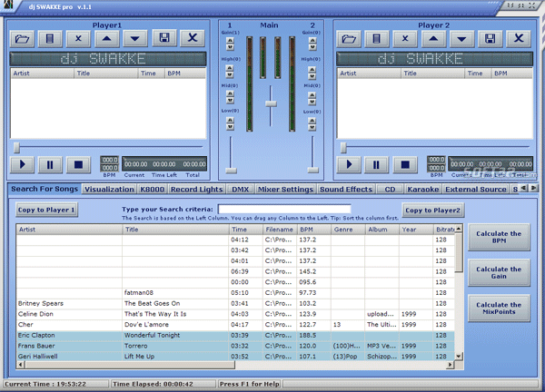Screen dimensions: 545x392
Task: Select the Britney Spears song row
Action: point(235,303)
